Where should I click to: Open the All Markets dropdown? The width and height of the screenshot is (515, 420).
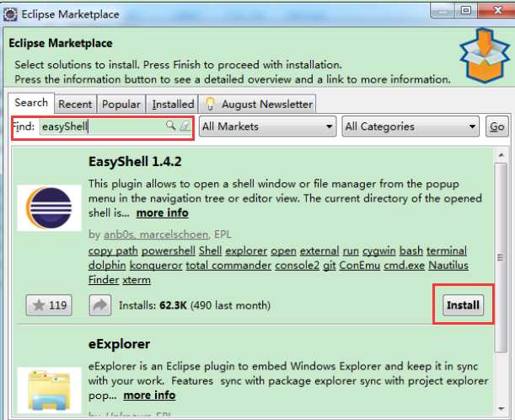[268, 127]
